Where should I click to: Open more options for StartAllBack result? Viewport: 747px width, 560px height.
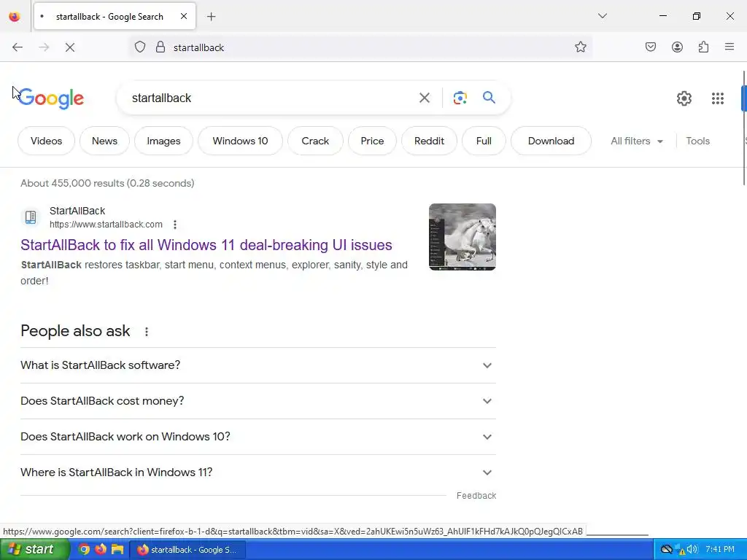tap(175, 225)
